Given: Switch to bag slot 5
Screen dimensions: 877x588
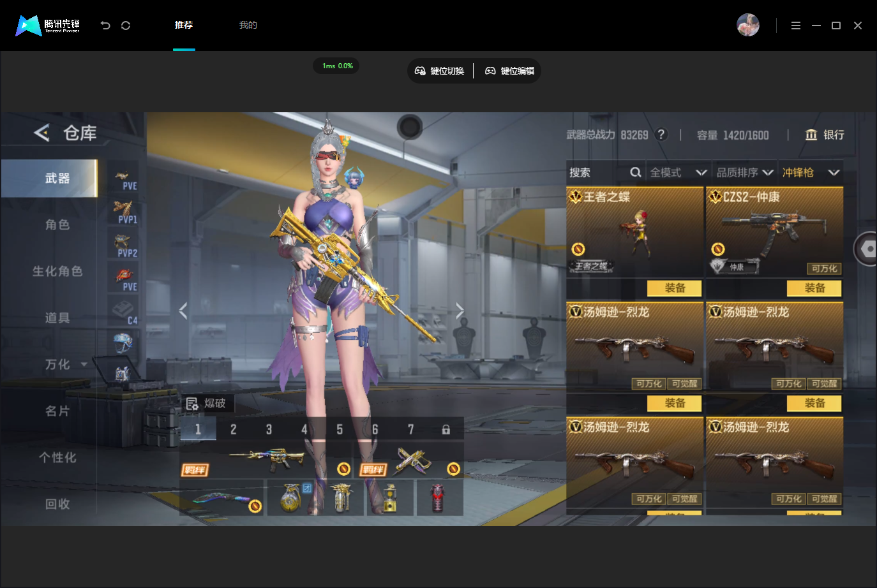Looking at the screenshot, I should [x=340, y=429].
